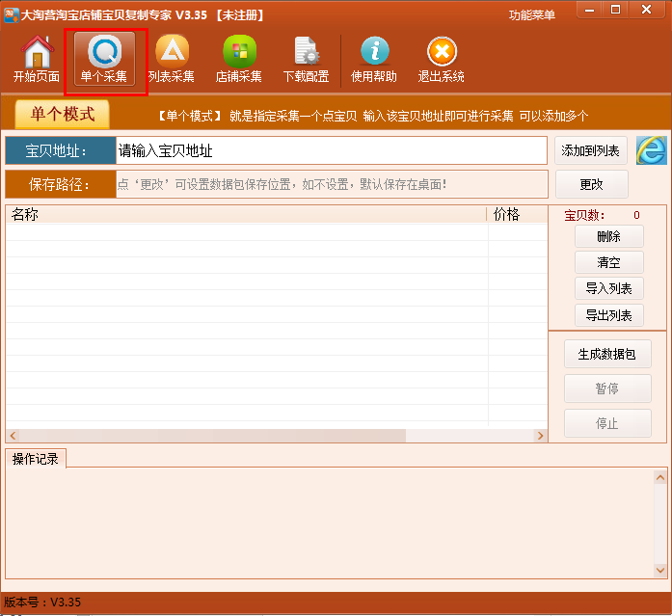Click the Internet Explorer browser icon
This screenshot has height=616, width=672.
click(651, 150)
